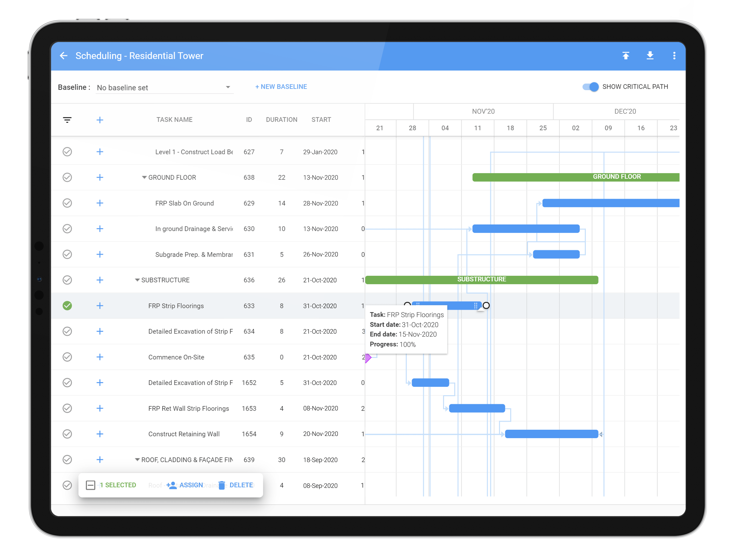The height and width of the screenshot is (560, 733).
Task: Click start date 20-Nov-2020
Action: (321, 434)
